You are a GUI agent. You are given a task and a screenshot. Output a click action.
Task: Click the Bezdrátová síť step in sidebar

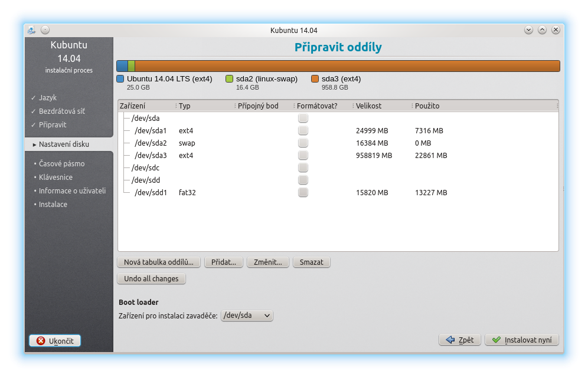(62, 111)
